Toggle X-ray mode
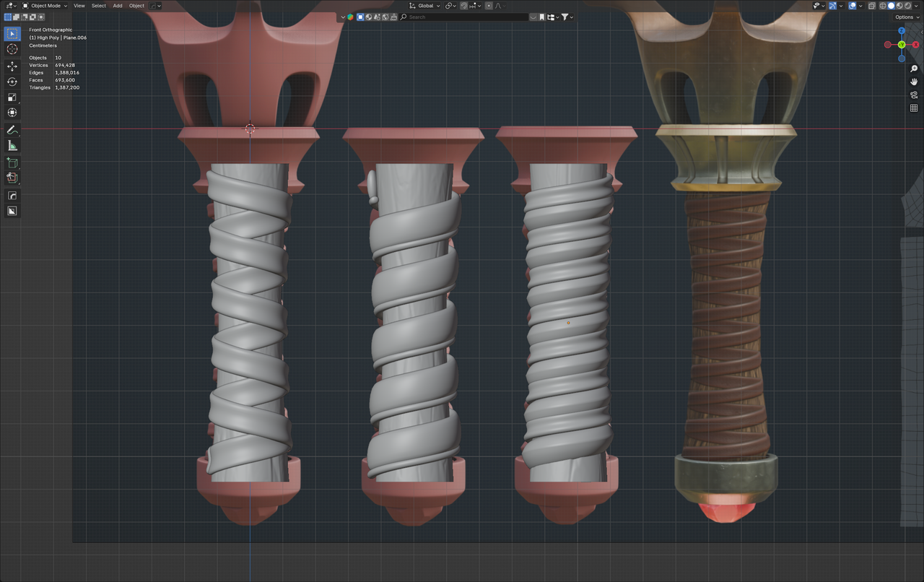This screenshot has height=582, width=924. (872, 6)
